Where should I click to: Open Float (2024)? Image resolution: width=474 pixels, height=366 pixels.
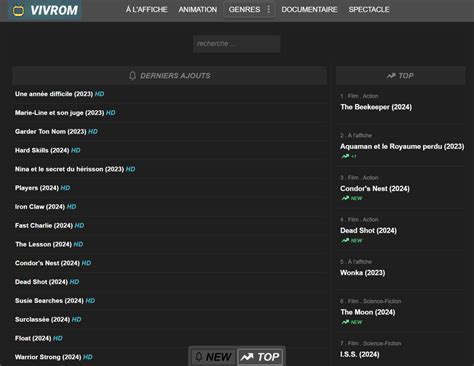tap(33, 338)
